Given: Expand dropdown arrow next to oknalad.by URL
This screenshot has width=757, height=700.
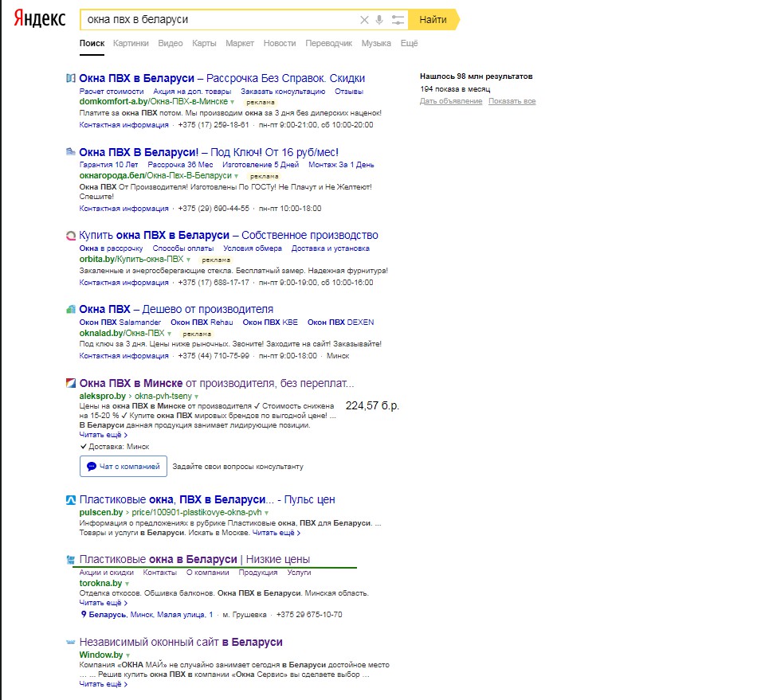Looking at the screenshot, I should coord(169,334).
